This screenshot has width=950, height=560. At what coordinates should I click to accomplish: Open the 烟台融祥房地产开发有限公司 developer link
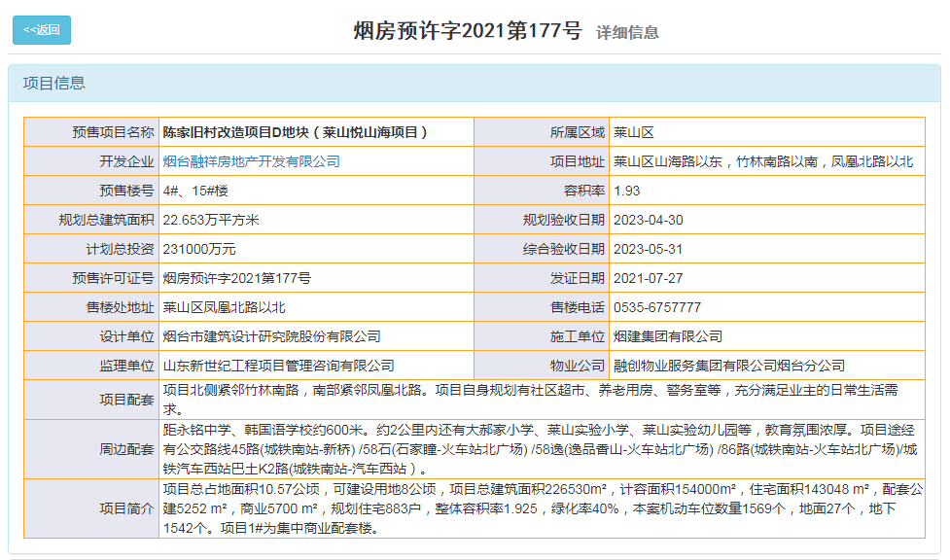click(251, 161)
